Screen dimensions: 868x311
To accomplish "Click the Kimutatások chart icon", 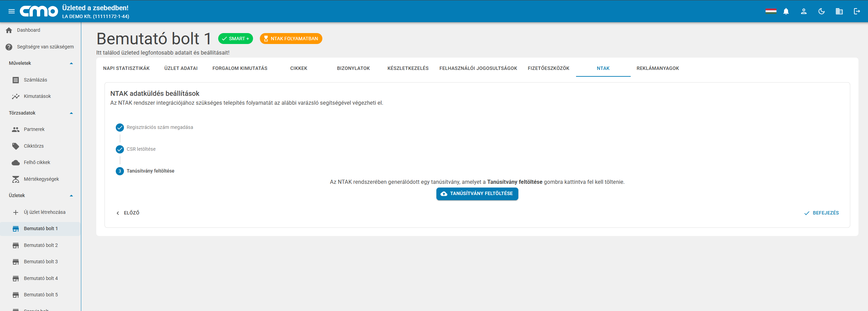I will (x=16, y=97).
